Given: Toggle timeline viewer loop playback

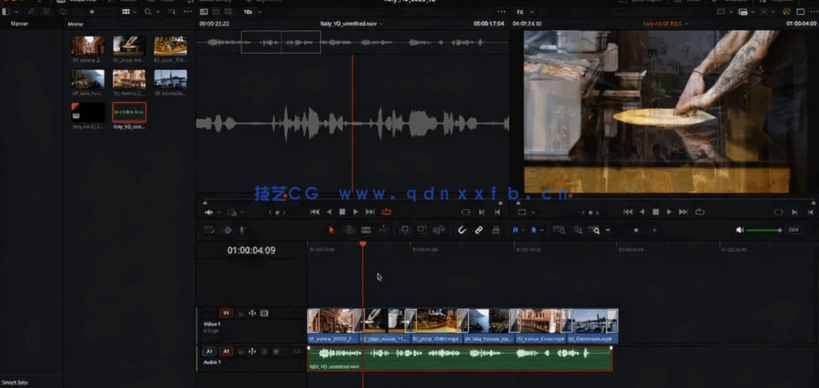Looking at the screenshot, I should pyautogui.click(x=700, y=211).
